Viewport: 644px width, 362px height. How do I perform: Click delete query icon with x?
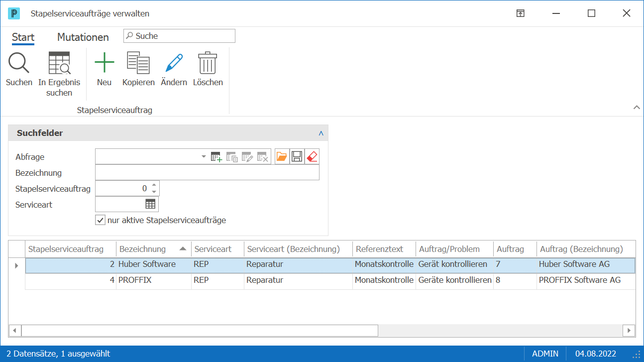pyautogui.click(x=263, y=157)
